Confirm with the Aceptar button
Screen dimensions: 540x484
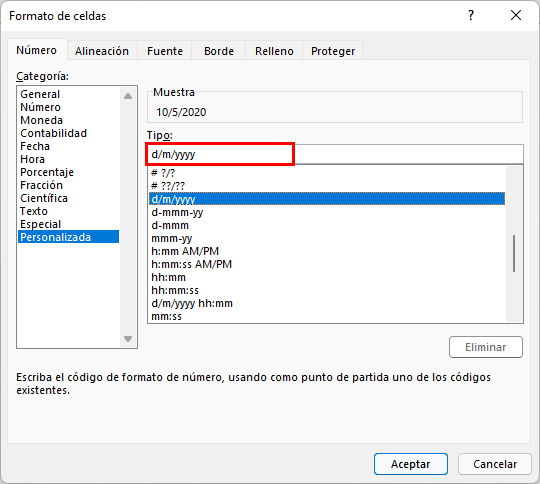[411, 464]
